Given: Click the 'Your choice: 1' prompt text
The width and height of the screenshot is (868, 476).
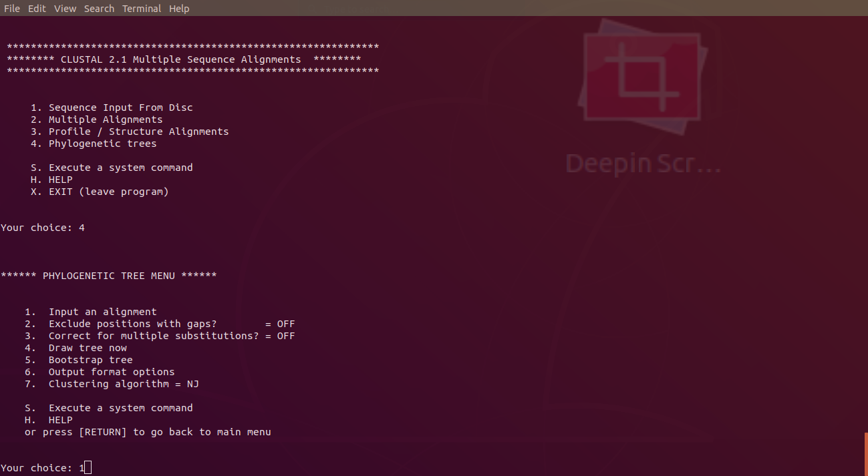Looking at the screenshot, I should [x=43, y=468].
